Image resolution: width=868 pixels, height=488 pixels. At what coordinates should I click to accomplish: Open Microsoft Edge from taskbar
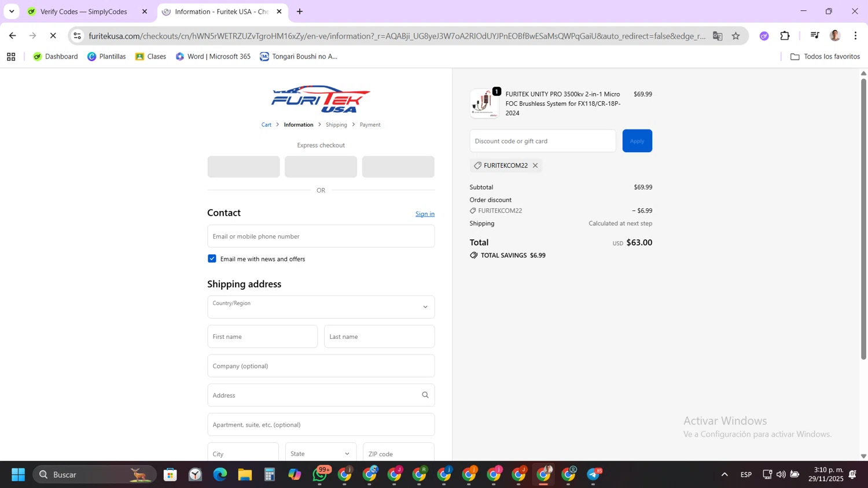point(220,475)
